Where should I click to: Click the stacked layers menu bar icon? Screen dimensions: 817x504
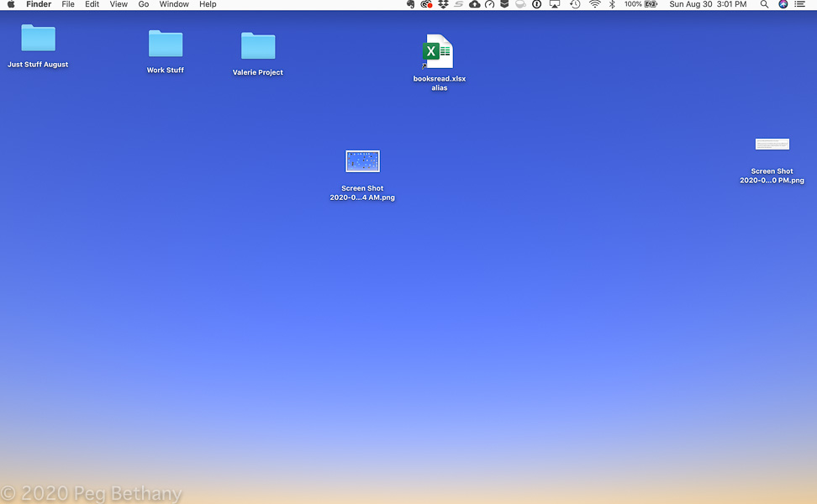[504, 4]
